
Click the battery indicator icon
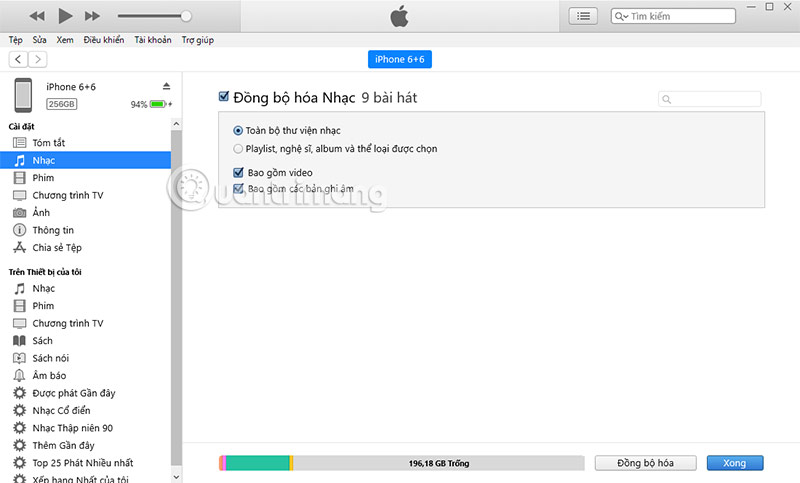click(x=158, y=104)
